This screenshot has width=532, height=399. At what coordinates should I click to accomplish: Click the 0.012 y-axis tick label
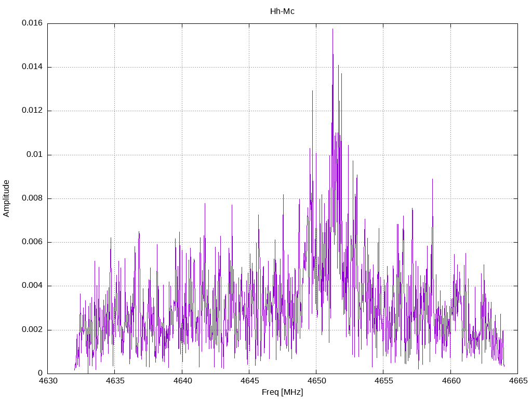pyautogui.click(x=32, y=111)
